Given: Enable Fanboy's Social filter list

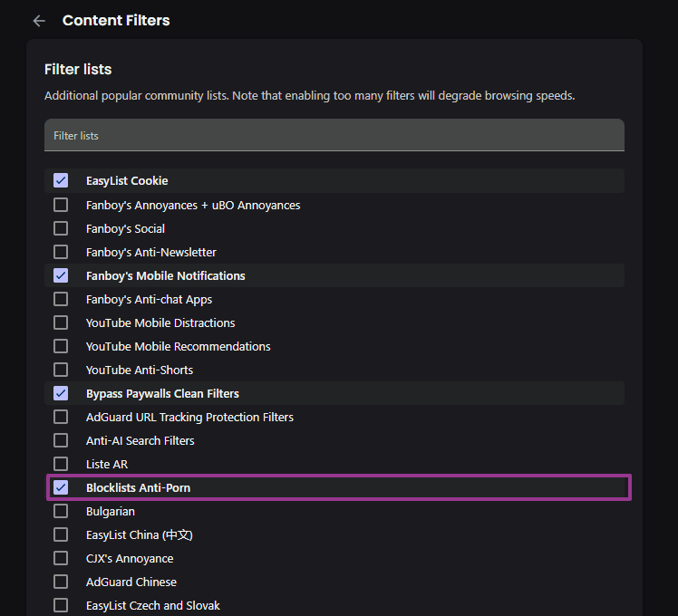Looking at the screenshot, I should coord(61,228).
